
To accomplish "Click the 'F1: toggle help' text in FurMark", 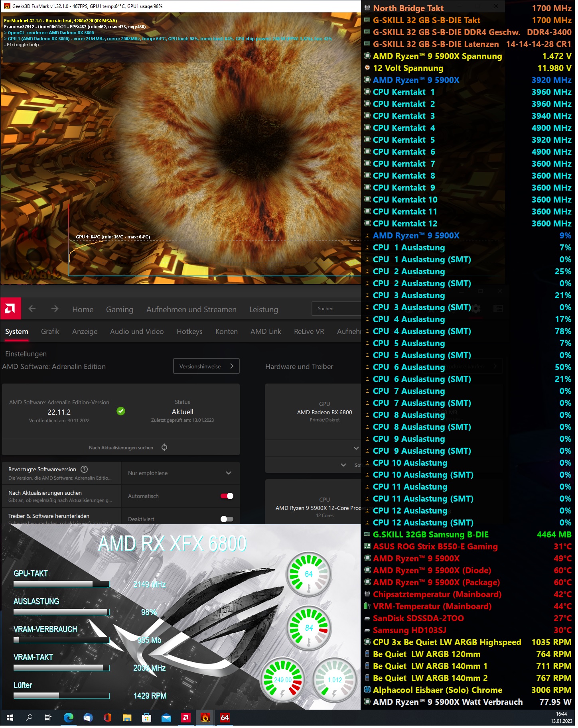I will tap(23, 45).
